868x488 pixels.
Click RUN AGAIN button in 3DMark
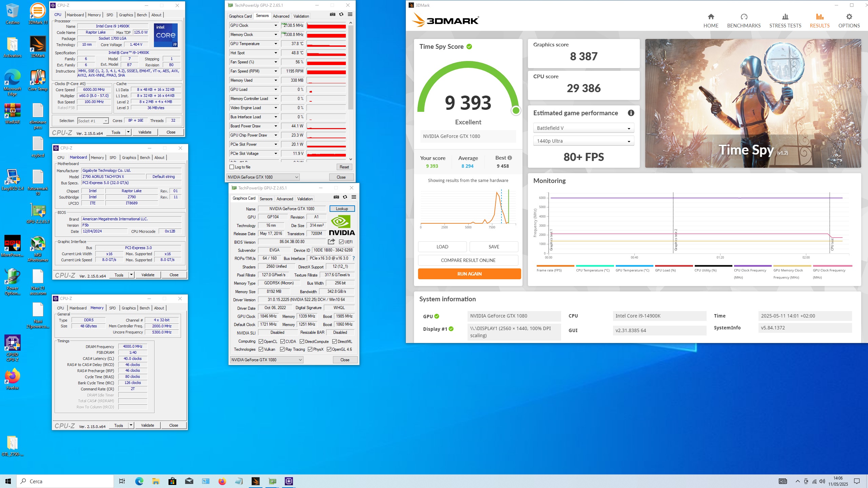(469, 274)
